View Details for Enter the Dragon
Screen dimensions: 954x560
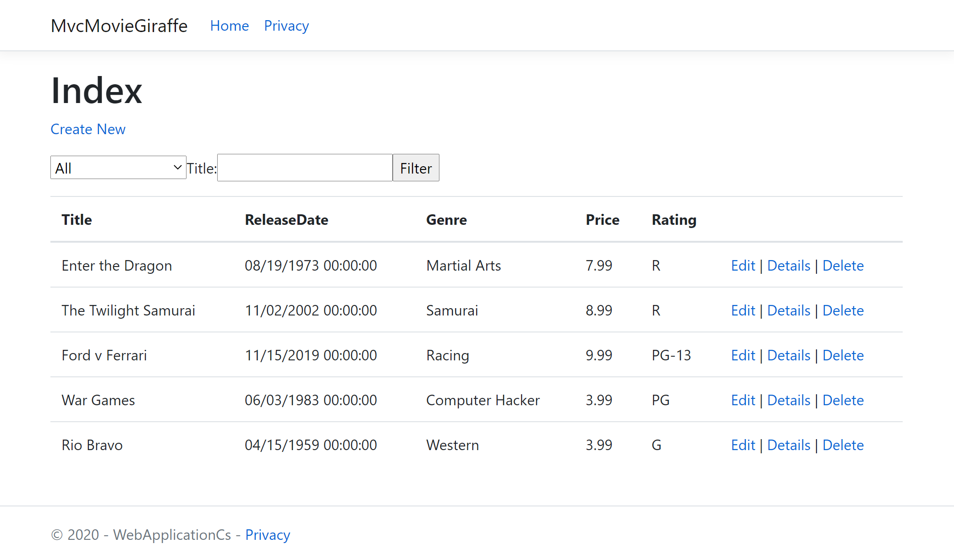pos(789,266)
